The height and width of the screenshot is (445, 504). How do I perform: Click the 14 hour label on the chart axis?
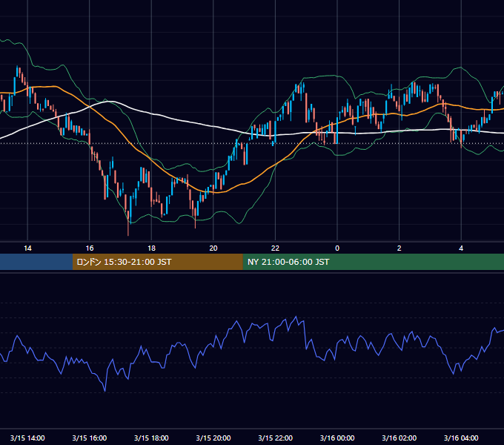pyautogui.click(x=27, y=248)
